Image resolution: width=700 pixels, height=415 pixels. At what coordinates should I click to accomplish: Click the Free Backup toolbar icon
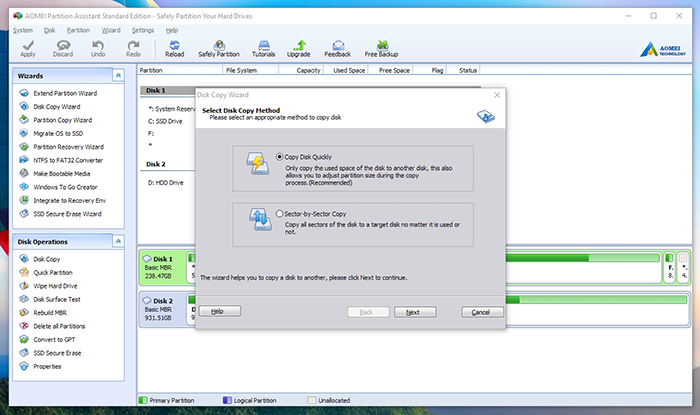point(381,49)
